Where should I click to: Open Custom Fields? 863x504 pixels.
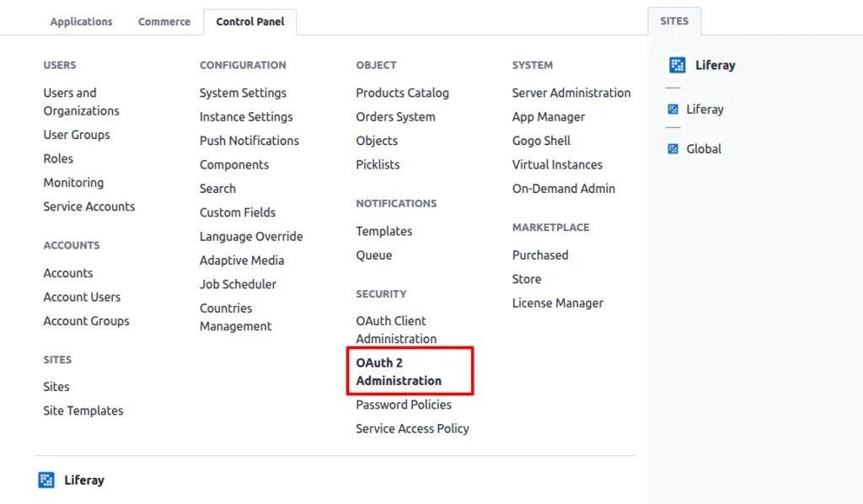(x=237, y=212)
